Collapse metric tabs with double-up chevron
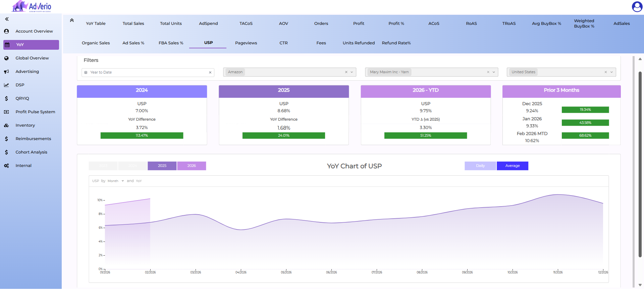 (72, 20)
